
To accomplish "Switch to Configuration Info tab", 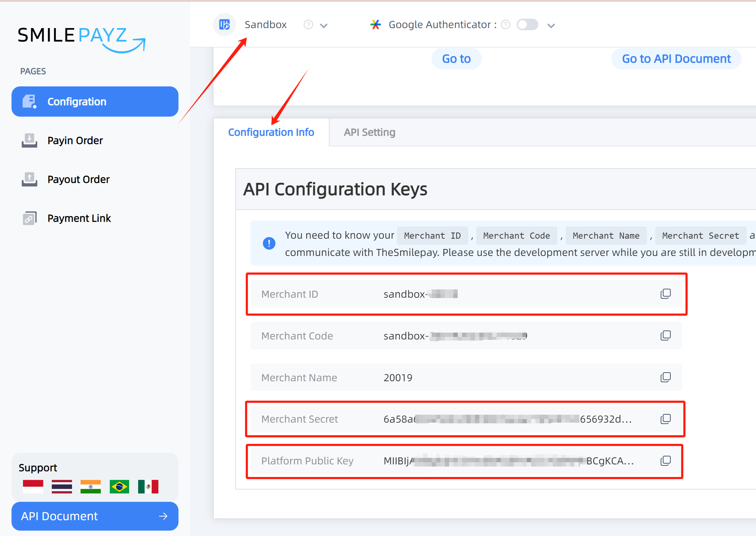I will (x=271, y=132).
